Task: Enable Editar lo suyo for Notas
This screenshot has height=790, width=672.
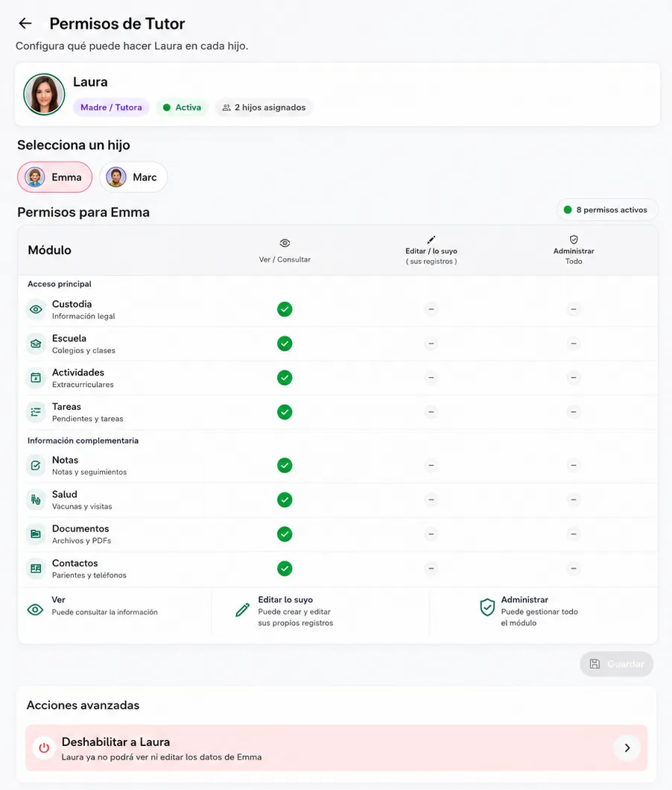Action: tap(431, 466)
